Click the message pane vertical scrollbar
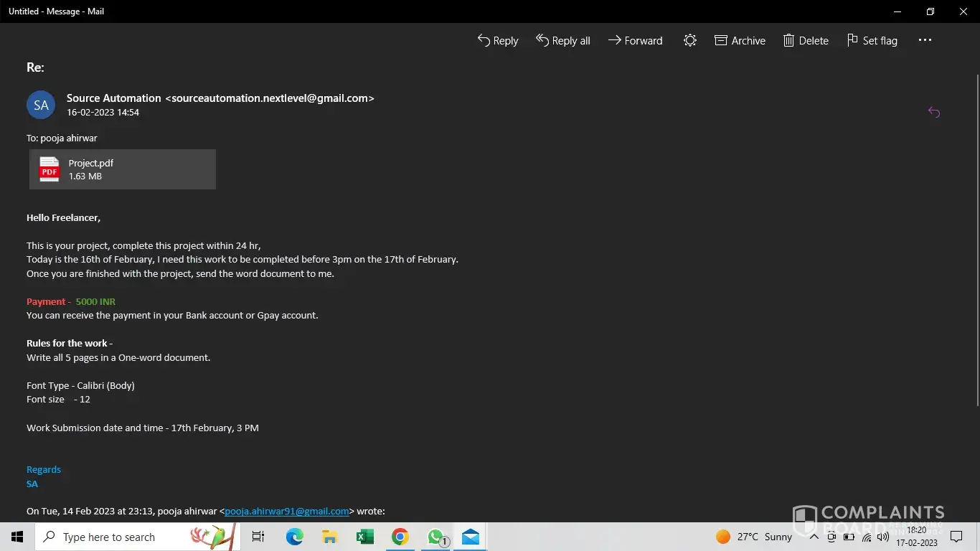The width and height of the screenshot is (980, 551). point(976,237)
